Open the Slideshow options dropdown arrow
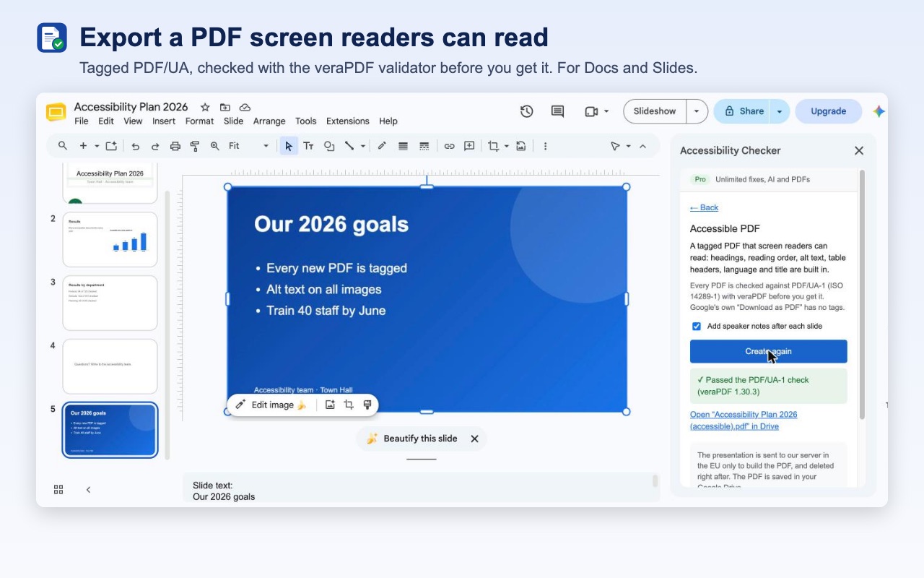Screen dimensions: 924x578 (697, 111)
